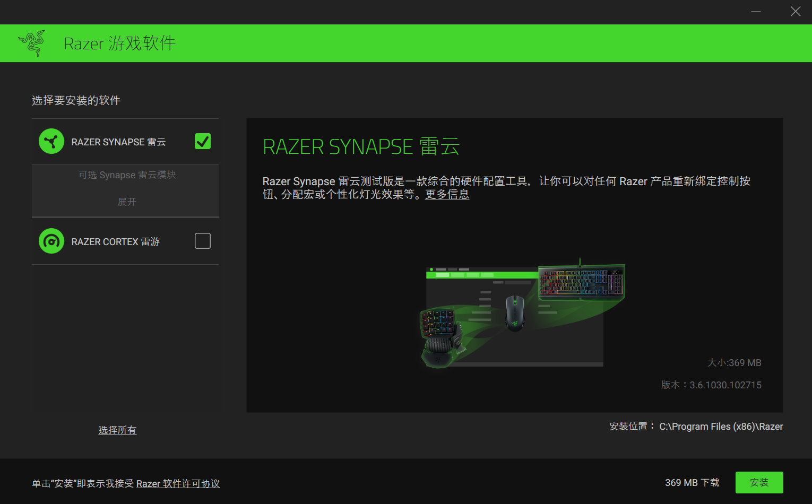The width and height of the screenshot is (812, 504).
Task: Click 展开 to show optional modules
Action: [126, 202]
